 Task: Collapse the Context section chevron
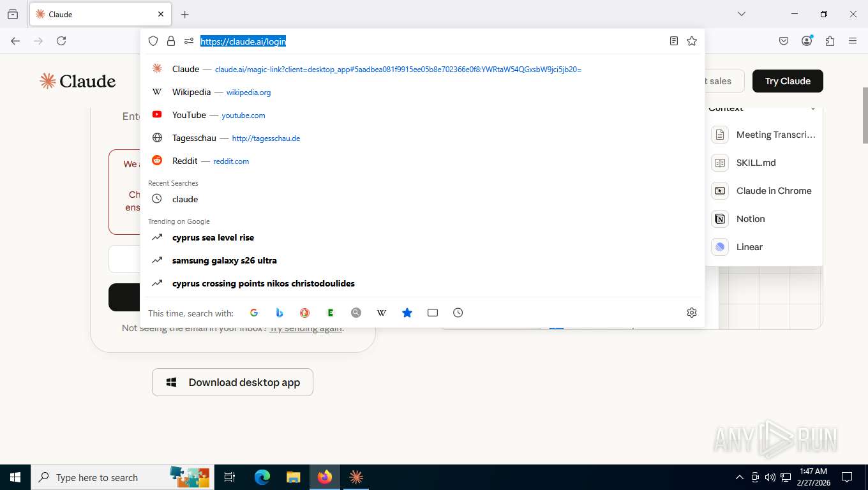(x=813, y=109)
